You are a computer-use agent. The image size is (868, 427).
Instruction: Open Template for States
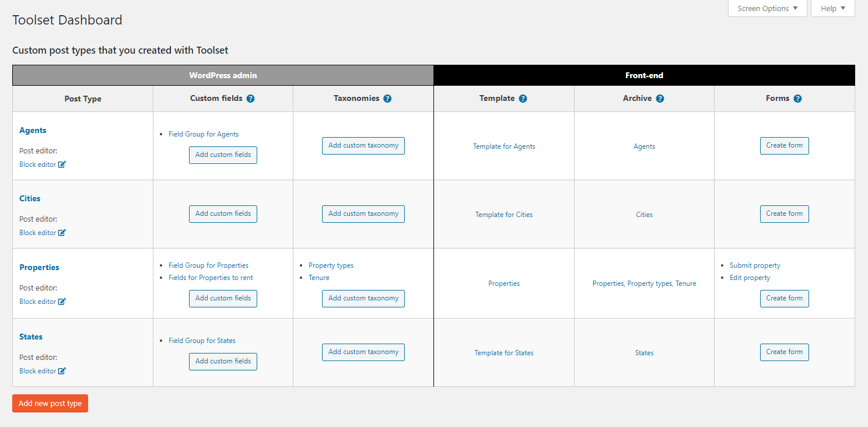coord(504,353)
